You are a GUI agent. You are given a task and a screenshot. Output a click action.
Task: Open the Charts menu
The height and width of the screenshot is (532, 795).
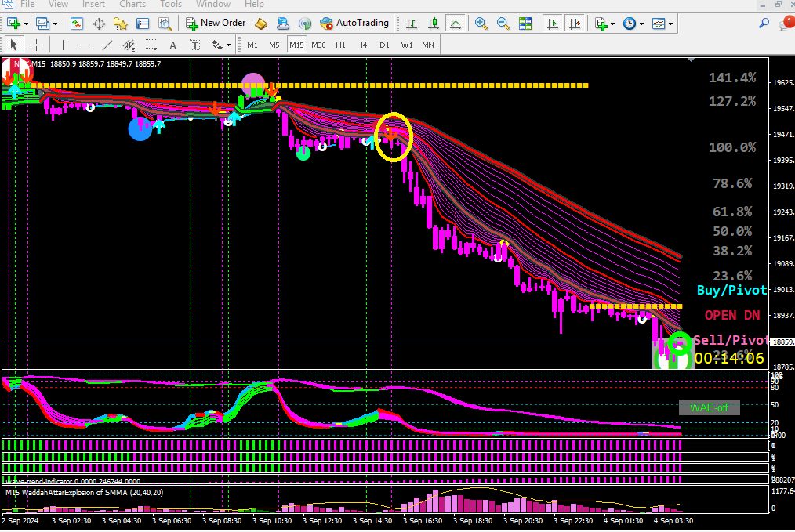click(132, 4)
